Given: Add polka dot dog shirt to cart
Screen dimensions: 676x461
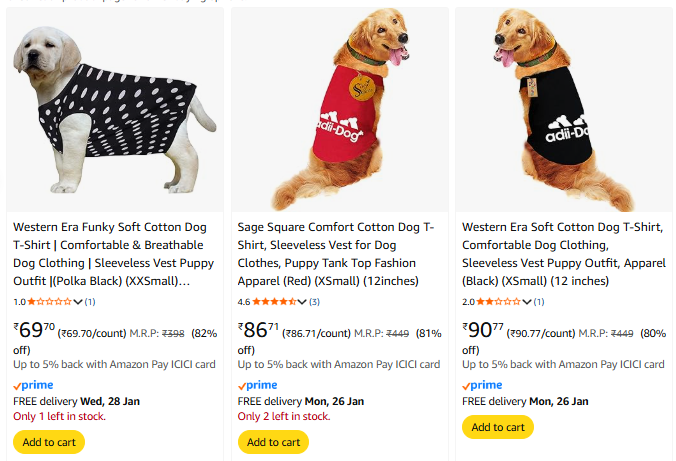Looking at the screenshot, I should pyautogui.click(x=49, y=442).
